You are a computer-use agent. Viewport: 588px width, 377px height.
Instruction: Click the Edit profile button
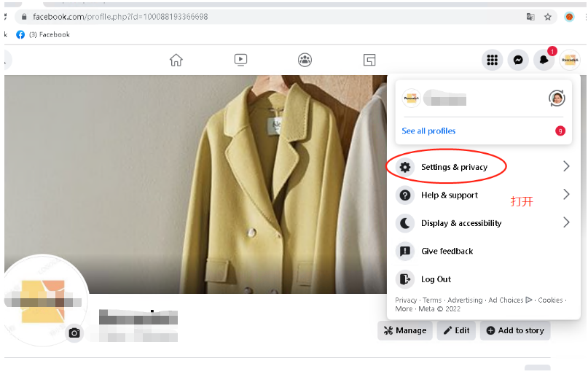click(x=456, y=330)
